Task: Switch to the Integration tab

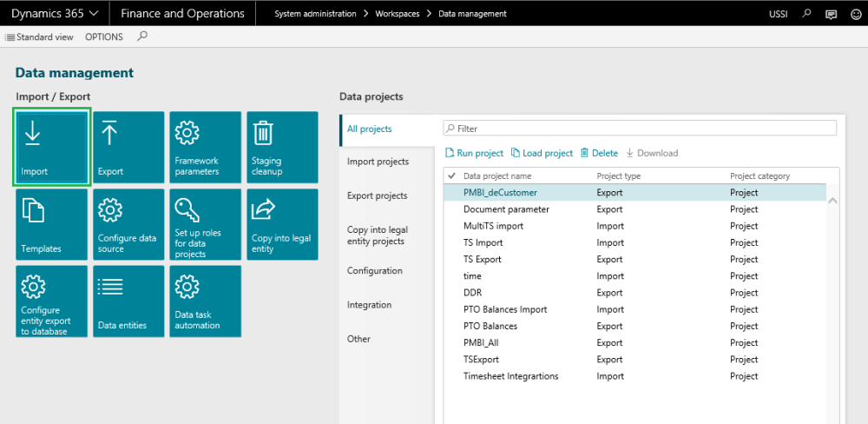Action: tap(369, 305)
